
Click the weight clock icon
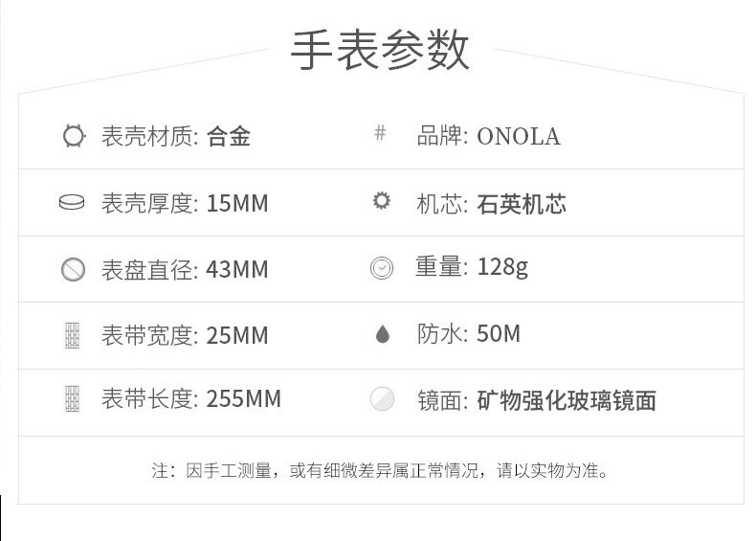pos(382,269)
